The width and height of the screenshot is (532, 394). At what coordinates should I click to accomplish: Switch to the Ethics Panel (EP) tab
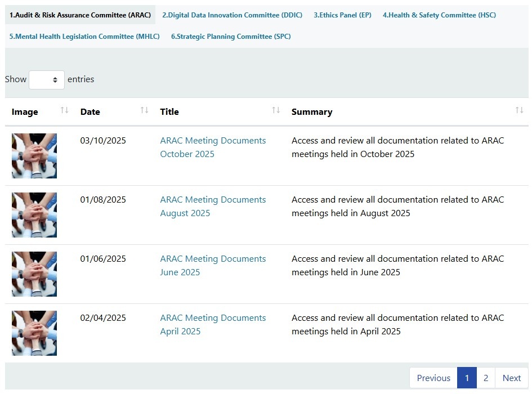pyautogui.click(x=342, y=15)
